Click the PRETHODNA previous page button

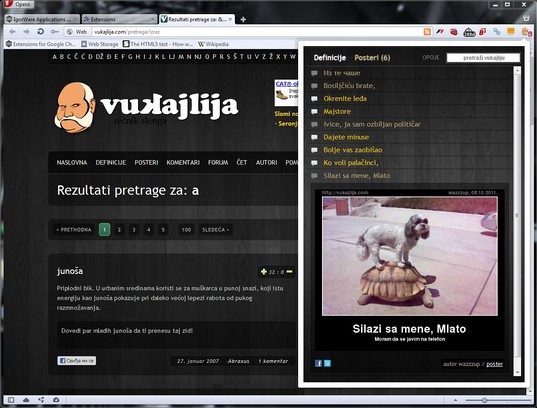[74, 230]
